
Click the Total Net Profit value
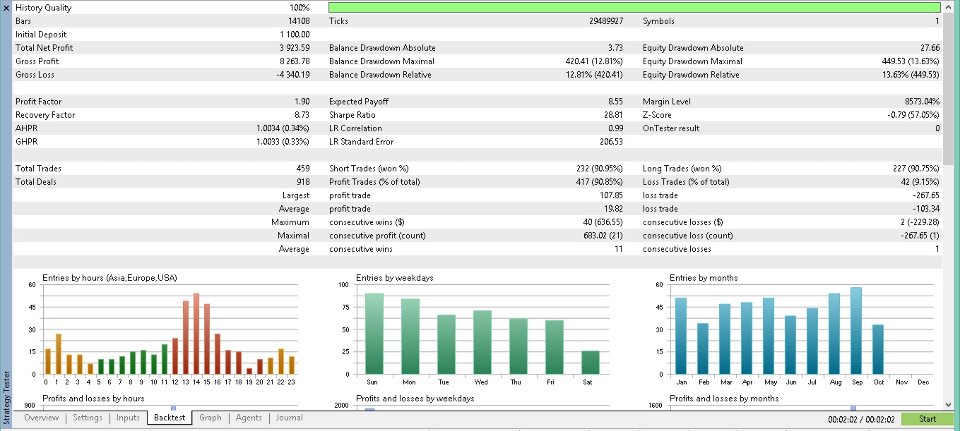(x=294, y=48)
